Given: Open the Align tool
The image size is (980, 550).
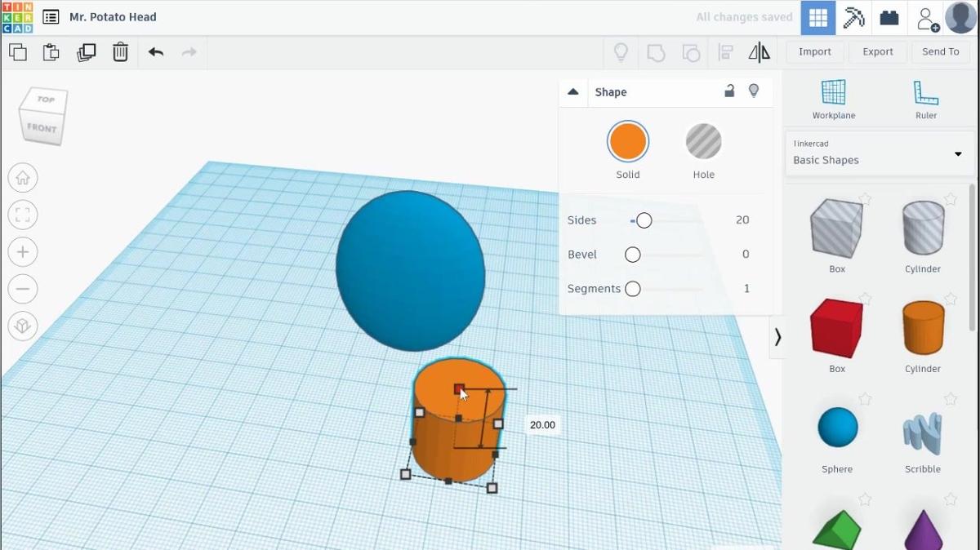Looking at the screenshot, I should tap(725, 53).
